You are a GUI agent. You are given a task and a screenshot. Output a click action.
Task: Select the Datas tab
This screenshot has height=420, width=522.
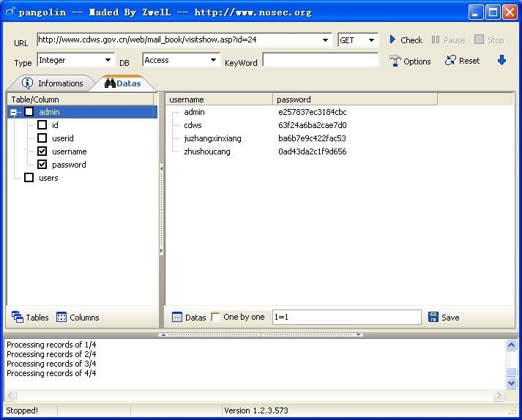pyautogui.click(x=123, y=83)
